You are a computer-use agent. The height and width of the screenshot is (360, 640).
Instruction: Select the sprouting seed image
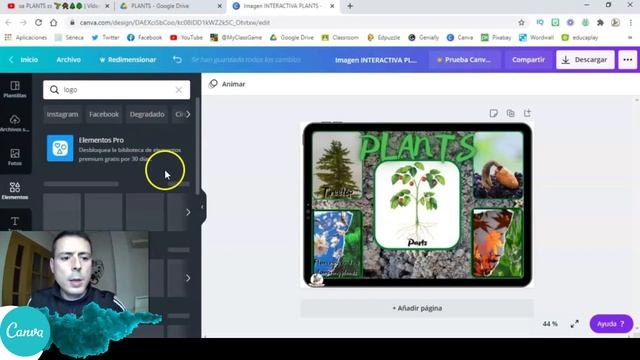point(498,165)
